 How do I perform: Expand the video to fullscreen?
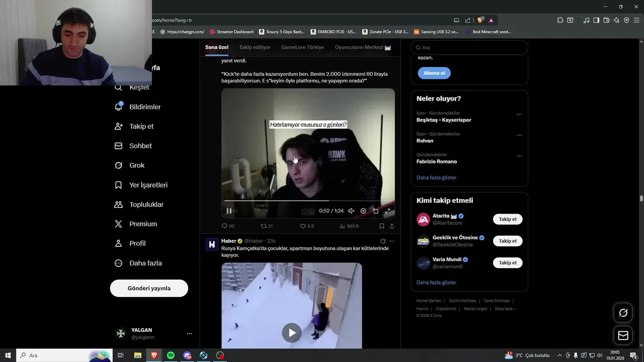tap(387, 211)
